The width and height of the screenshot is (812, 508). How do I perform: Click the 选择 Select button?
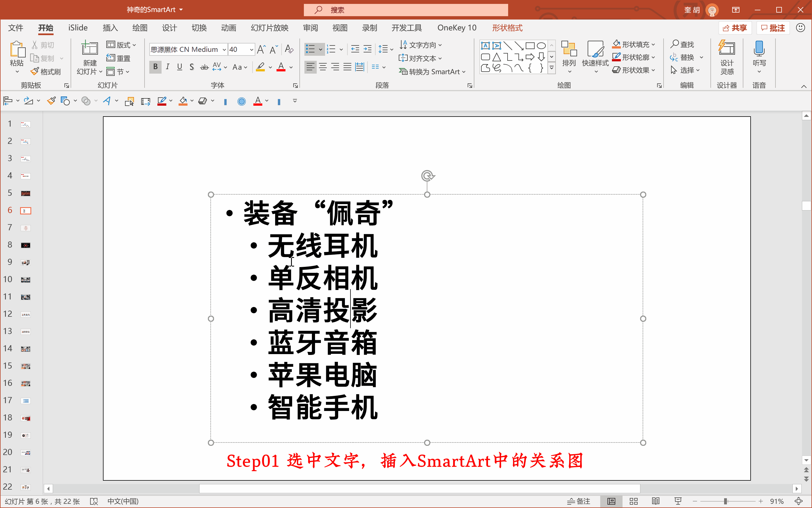coord(685,70)
